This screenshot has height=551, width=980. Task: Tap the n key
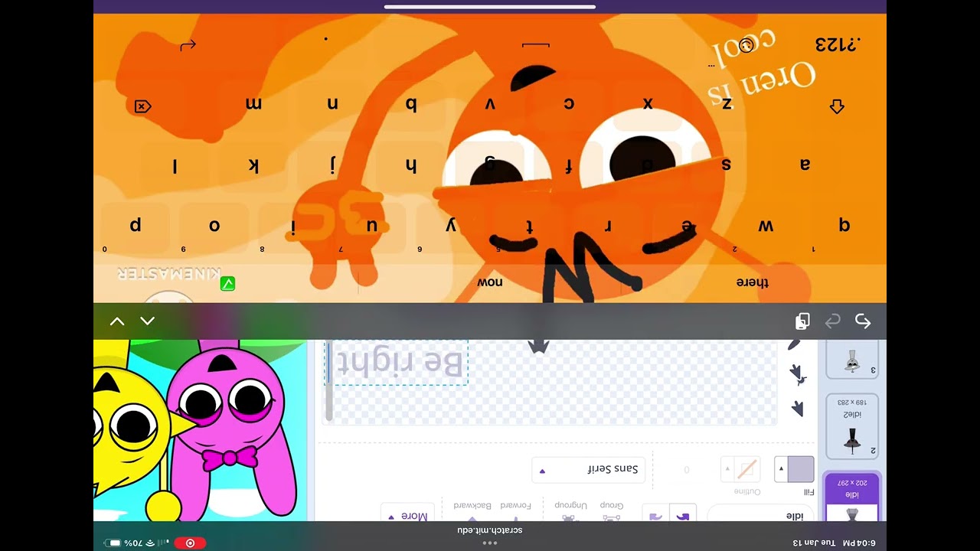pyautogui.click(x=332, y=104)
